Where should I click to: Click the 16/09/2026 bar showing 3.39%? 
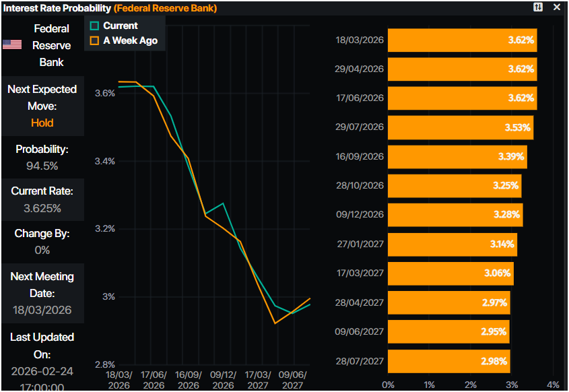pos(457,156)
